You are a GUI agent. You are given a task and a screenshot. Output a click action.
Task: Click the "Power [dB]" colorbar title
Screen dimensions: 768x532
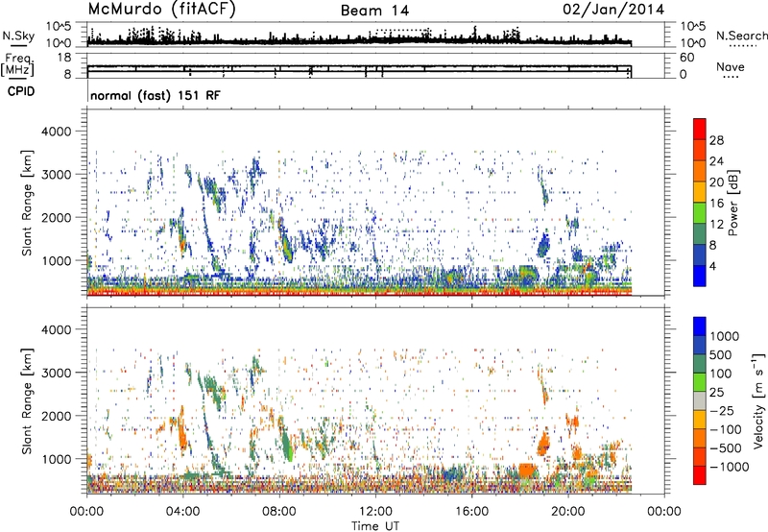(x=732, y=203)
